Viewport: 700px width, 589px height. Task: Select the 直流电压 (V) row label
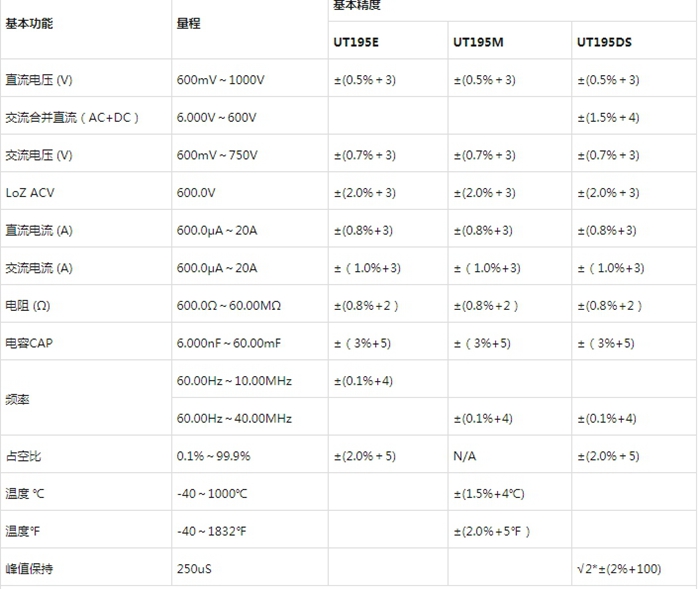(39, 80)
